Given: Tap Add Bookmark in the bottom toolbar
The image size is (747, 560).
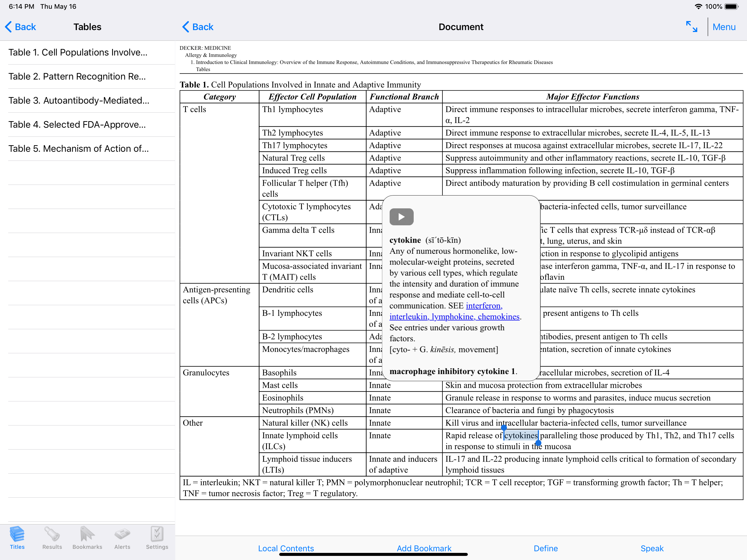Looking at the screenshot, I should click(424, 548).
